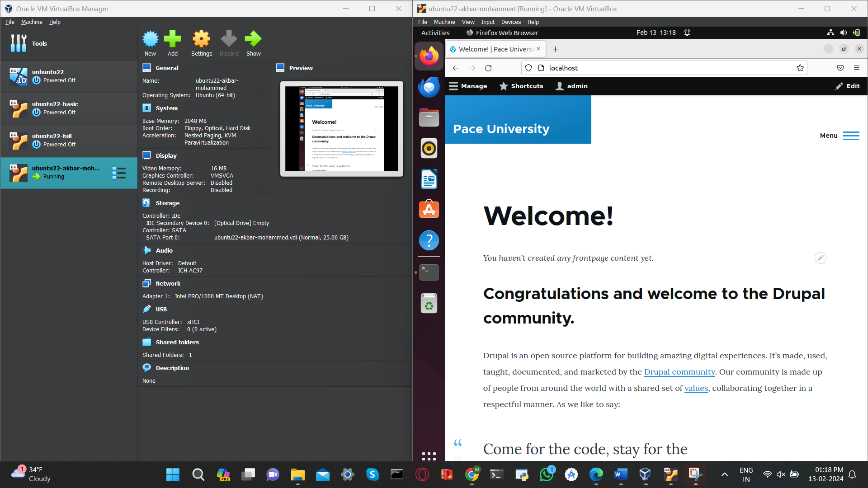Open the General section header
868x488 pixels.
167,68
